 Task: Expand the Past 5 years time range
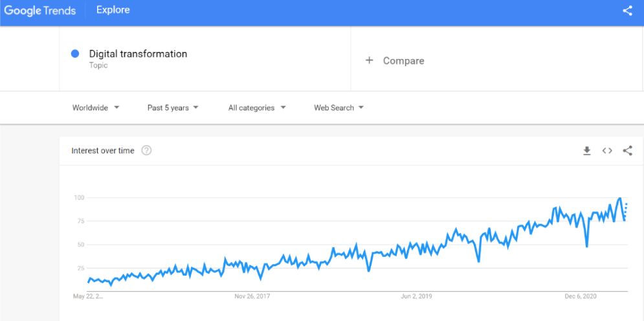[x=173, y=107]
